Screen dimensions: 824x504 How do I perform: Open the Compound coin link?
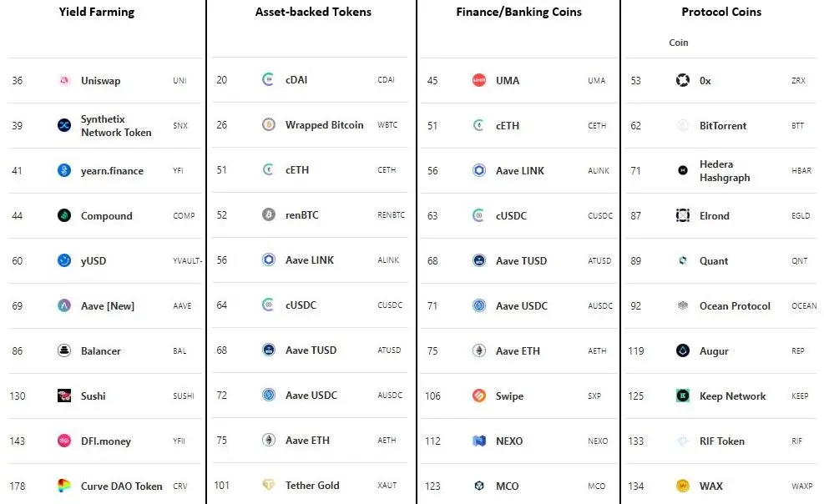tap(107, 216)
